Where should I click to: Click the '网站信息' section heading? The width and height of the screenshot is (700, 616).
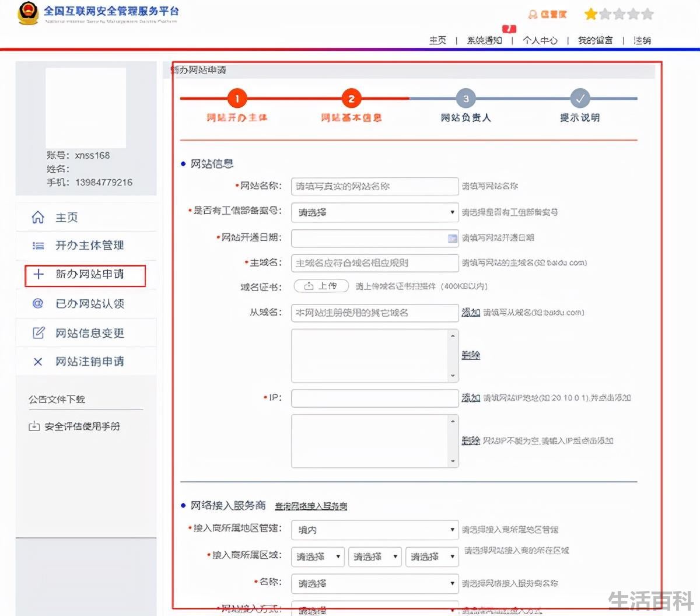212,164
